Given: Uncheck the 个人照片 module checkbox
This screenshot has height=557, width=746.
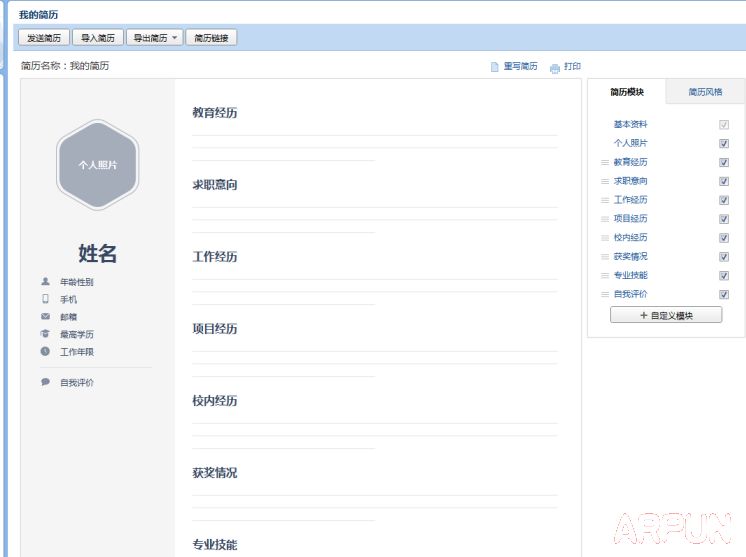Looking at the screenshot, I should click(x=724, y=143).
